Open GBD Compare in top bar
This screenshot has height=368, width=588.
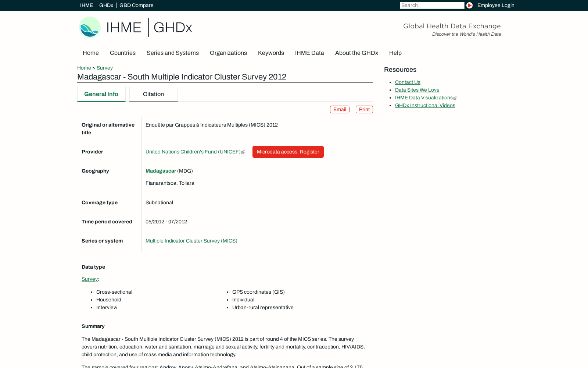click(x=136, y=5)
